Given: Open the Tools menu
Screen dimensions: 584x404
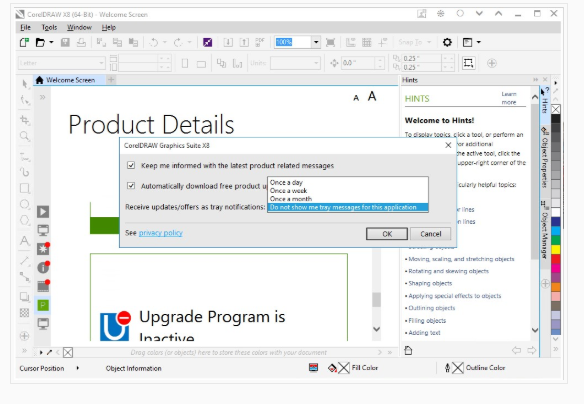Looking at the screenshot, I should 49,27.
